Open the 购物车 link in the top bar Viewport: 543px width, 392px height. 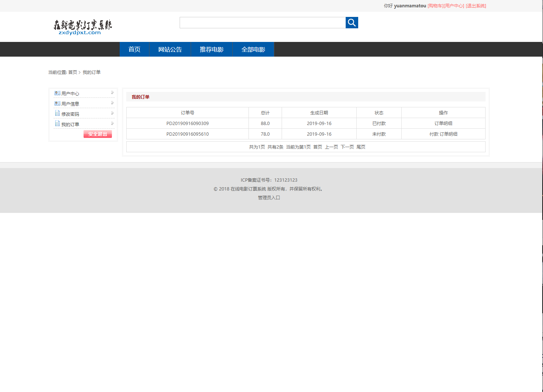click(x=436, y=6)
